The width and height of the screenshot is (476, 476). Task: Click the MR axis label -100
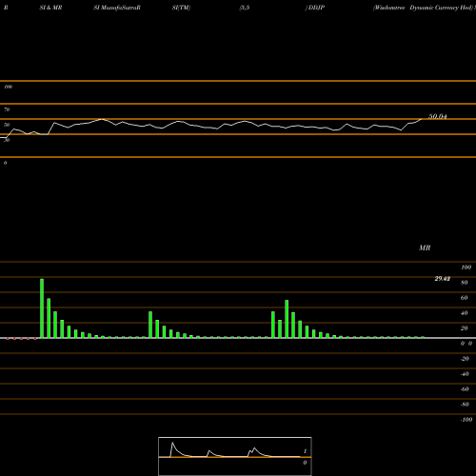pos(466,420)
